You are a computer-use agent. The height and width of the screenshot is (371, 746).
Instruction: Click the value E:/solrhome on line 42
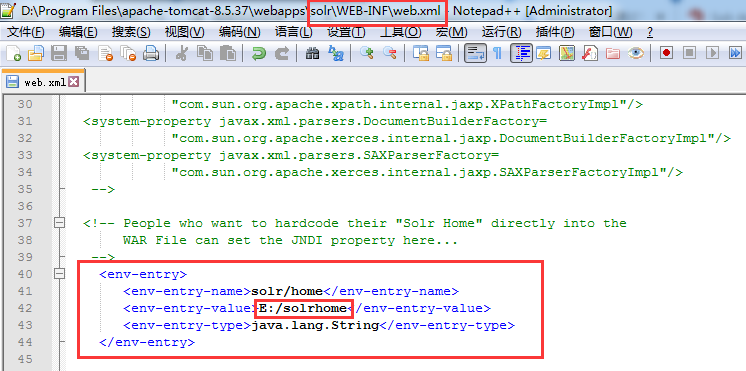point(303,308)
